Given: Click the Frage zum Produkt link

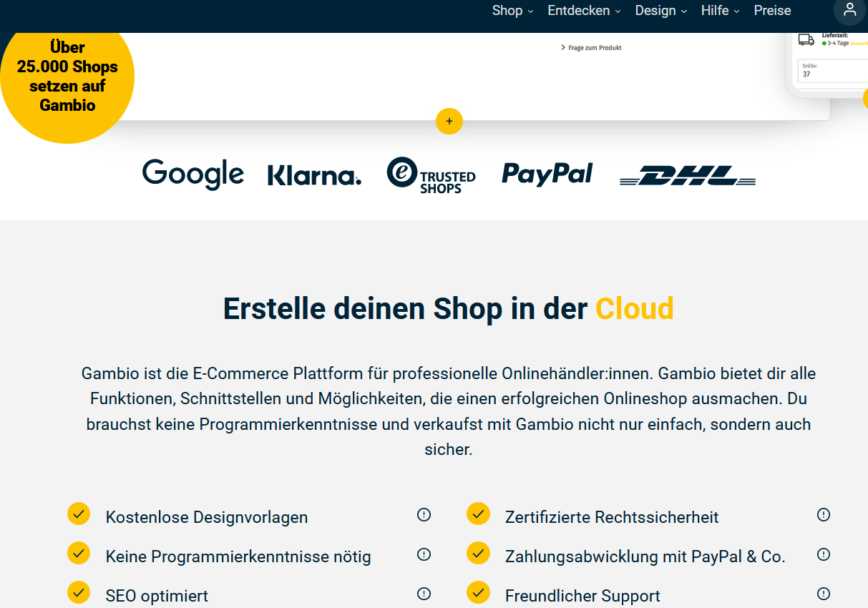Looking at the screenshot, I should click(591, 48).
